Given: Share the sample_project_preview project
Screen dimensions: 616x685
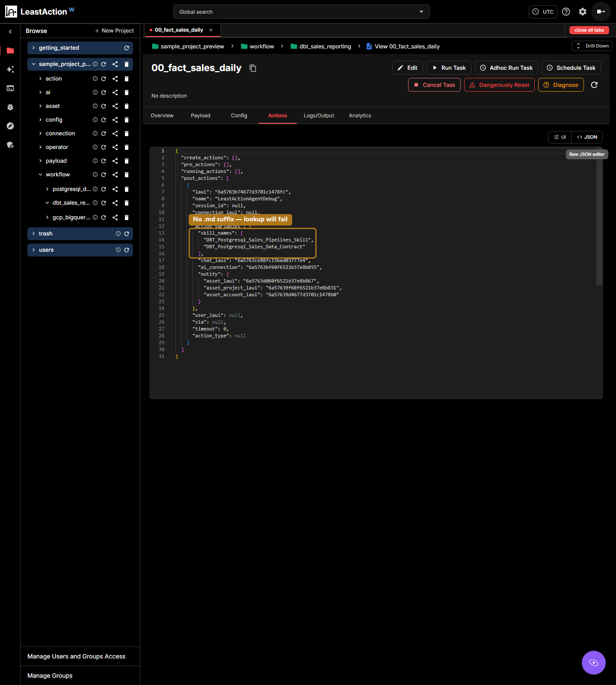Looking at the screenshot, I should click(x=115, y=64).
